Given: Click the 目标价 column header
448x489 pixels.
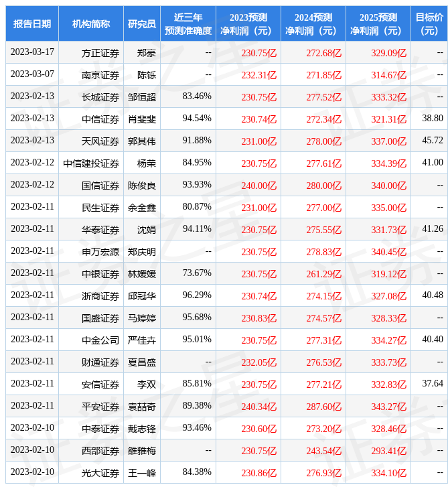Looking at the screenshot, I should point(429,24).
